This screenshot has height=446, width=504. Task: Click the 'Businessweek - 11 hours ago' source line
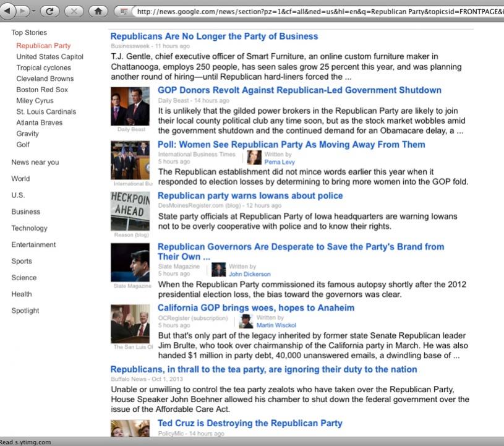click(x=150, y=46)
